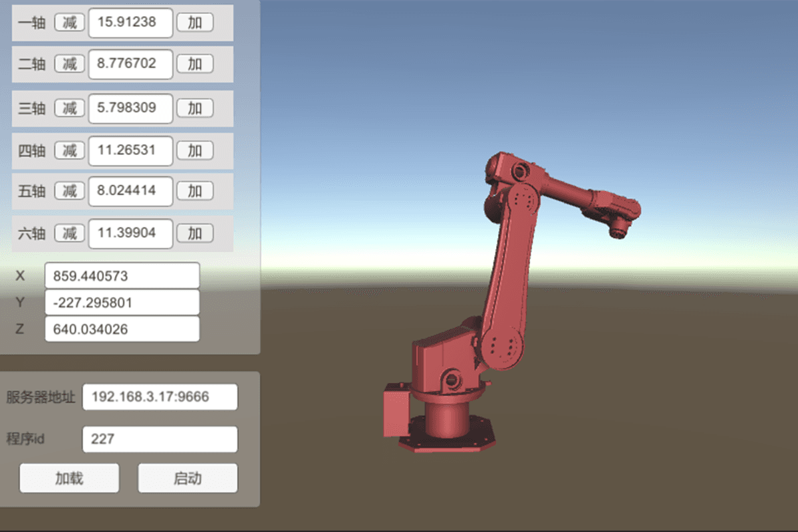Click the Y coordinate field showing -227.295801
The height and width of the screenshot is (532, 798).
tap(122, 303)
